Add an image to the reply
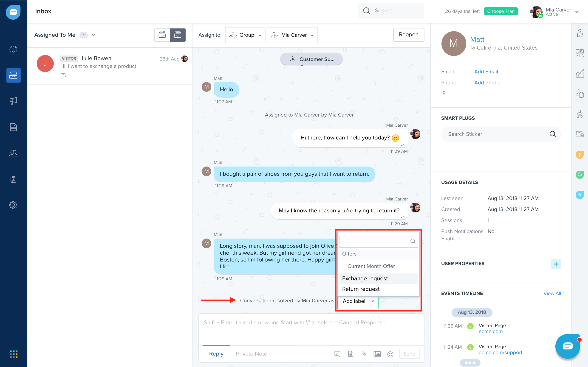 [x=377, y=354]
